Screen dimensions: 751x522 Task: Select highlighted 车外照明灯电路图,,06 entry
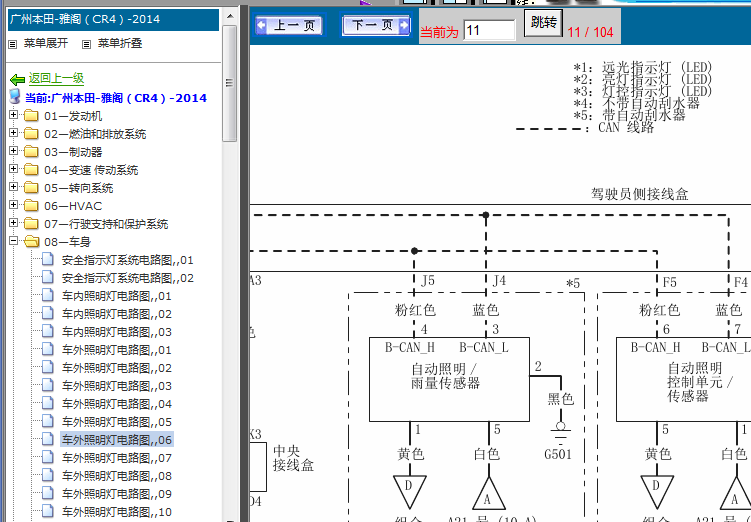pos(116,440)
